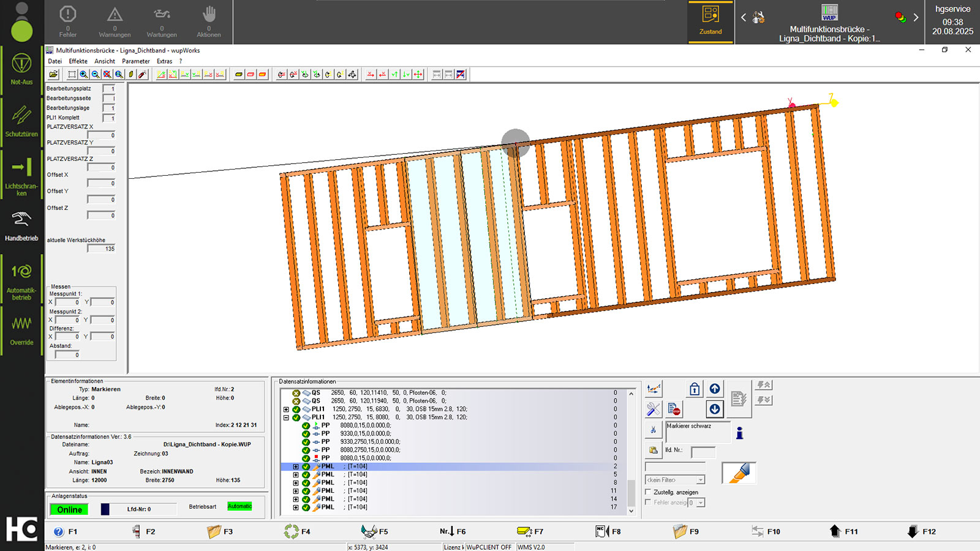
Task: Activate Automatikbetrieb in the sidebar
Action: coord(21,280)
